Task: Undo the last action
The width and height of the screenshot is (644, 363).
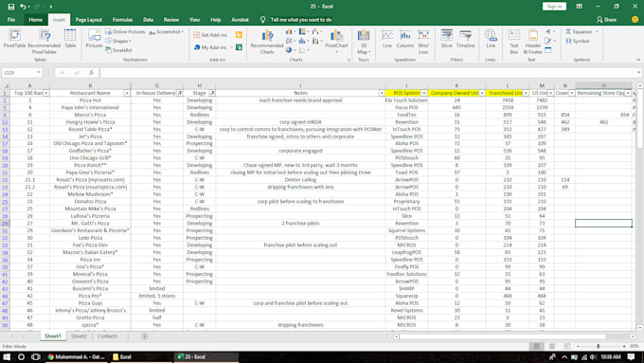Action: tap(23, 7)
